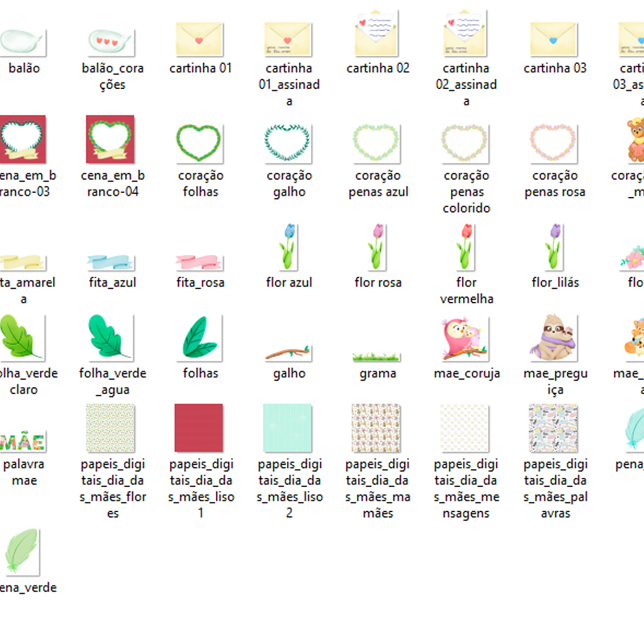Select the flor vermelha tulip image
Screen dimensions: 644x644
click(466, 246)
